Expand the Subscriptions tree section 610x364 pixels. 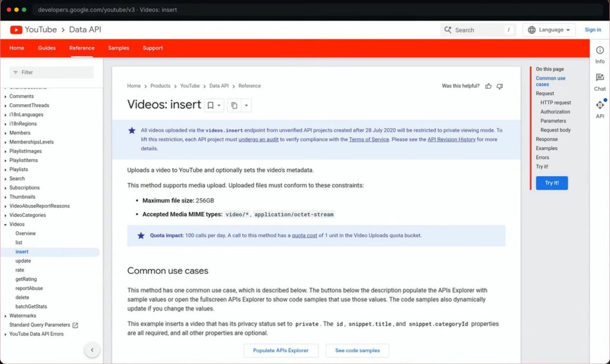tap(5, 188)
